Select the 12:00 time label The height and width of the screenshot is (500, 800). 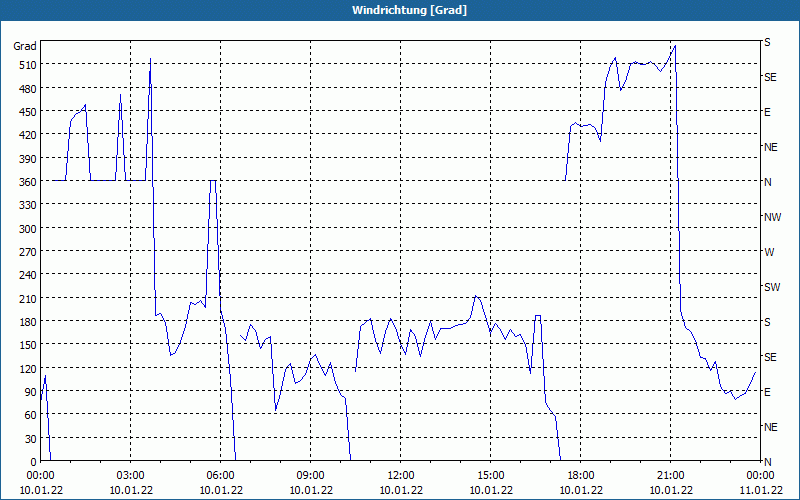coord(401,476)
